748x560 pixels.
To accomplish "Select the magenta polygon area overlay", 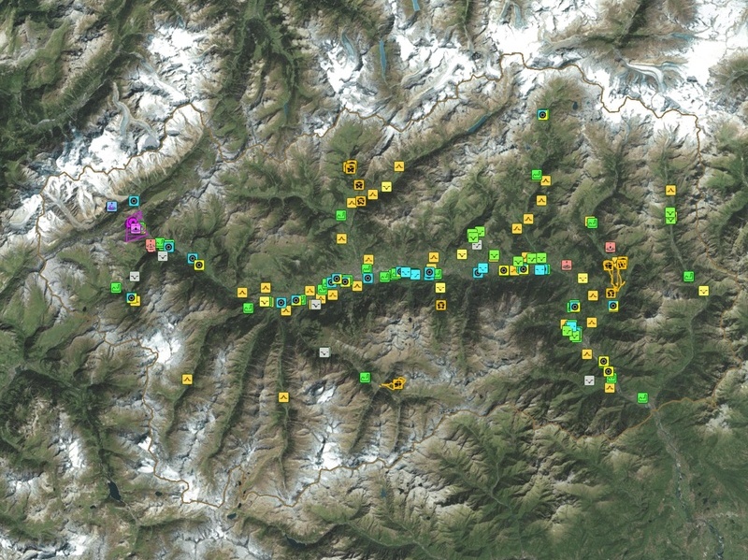I will [x=137, y=227].
